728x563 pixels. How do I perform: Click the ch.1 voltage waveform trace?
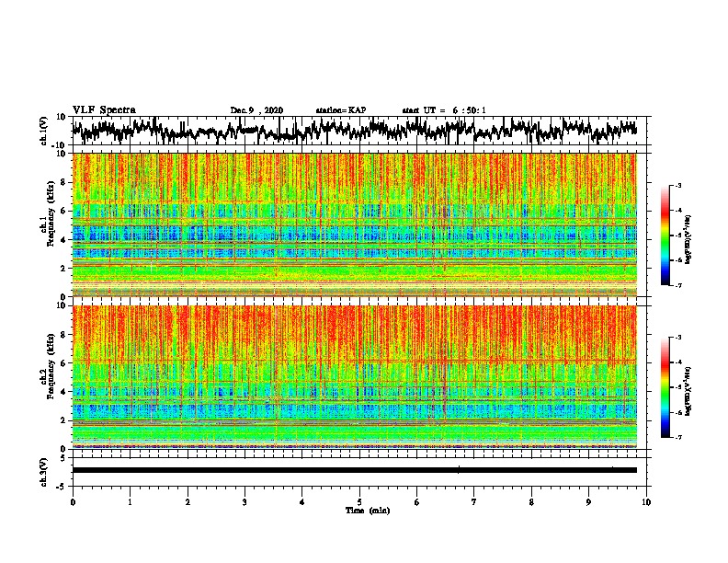pyautogui.click(x=355, y=131)
